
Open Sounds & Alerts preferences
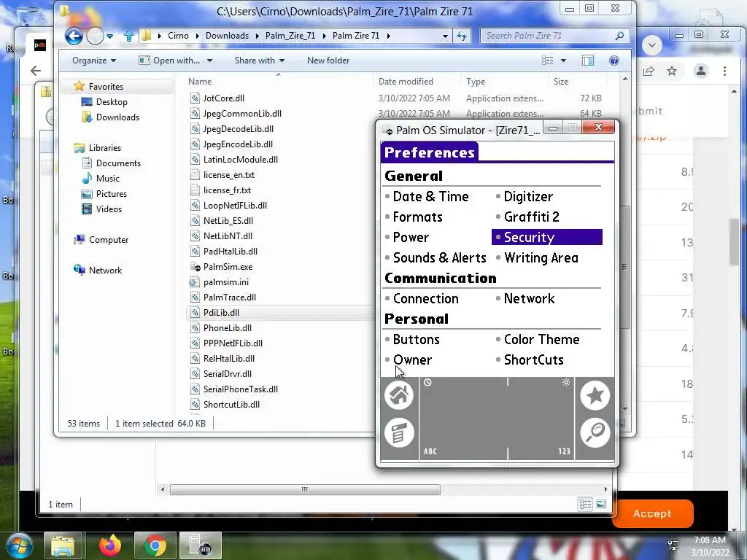point(439,258)
